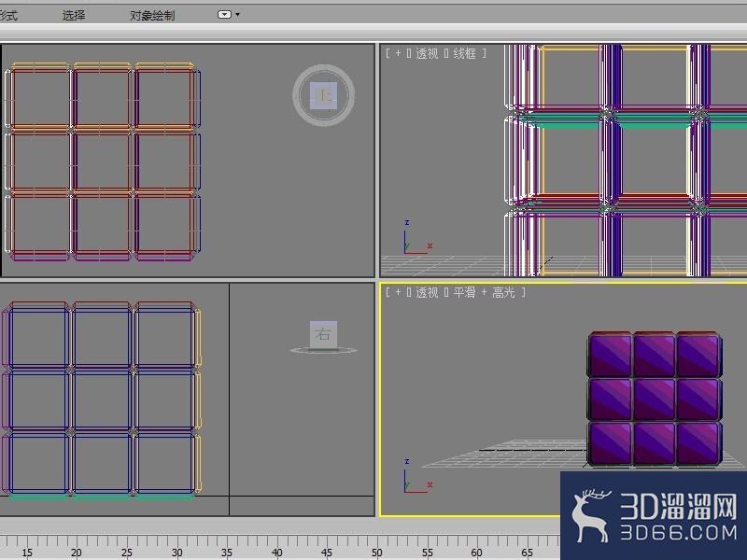Select the purple cube in shaded viewport

coord(655,399)
